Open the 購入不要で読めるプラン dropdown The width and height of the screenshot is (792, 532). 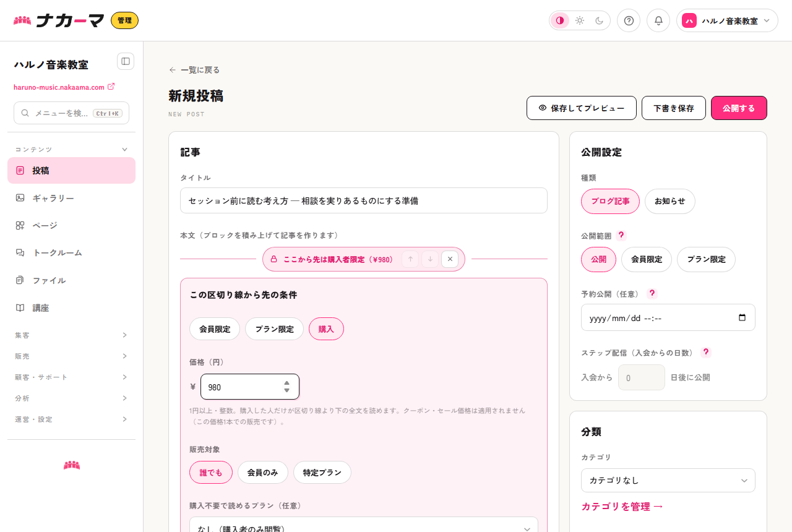pos(364,525)
